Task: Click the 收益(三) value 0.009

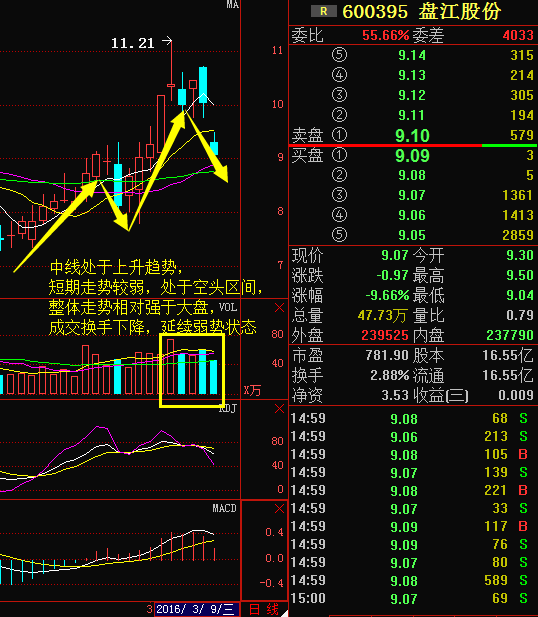Action: point(516,395)
